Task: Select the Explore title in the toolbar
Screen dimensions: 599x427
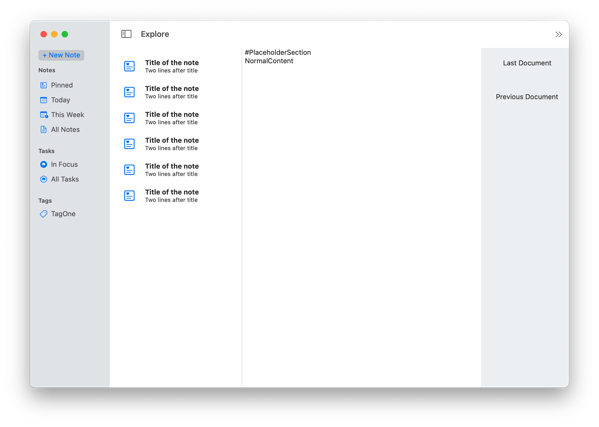Action: [x=155, y=34]
